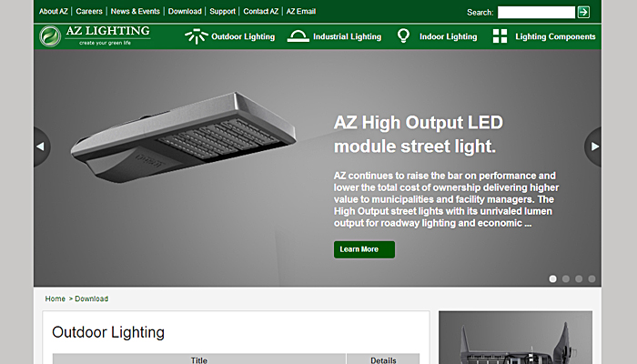Click the AZ LIGHTING wordmark text
The image size is (637, 364).
[x=108, y=31]
